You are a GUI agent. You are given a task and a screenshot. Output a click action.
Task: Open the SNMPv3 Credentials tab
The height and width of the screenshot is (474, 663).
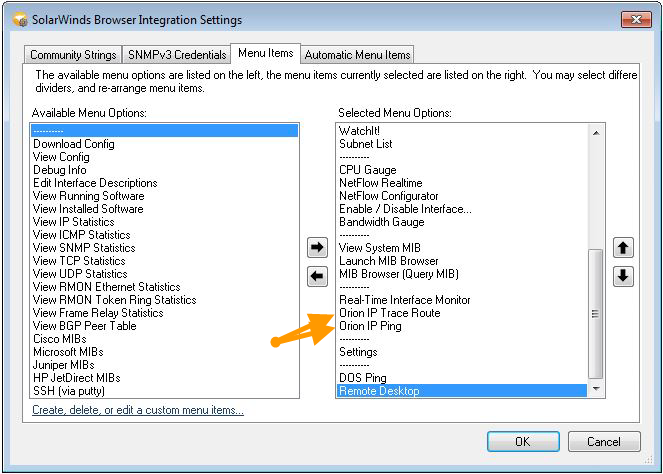tap(177, 55)
